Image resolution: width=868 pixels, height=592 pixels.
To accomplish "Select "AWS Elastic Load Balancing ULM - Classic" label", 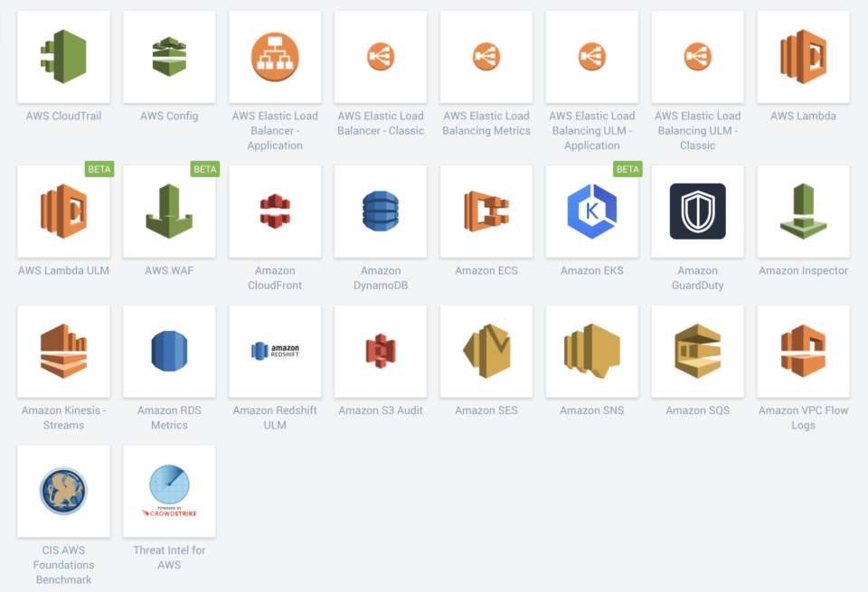I will pyautogui.click(x=698, y=130).
